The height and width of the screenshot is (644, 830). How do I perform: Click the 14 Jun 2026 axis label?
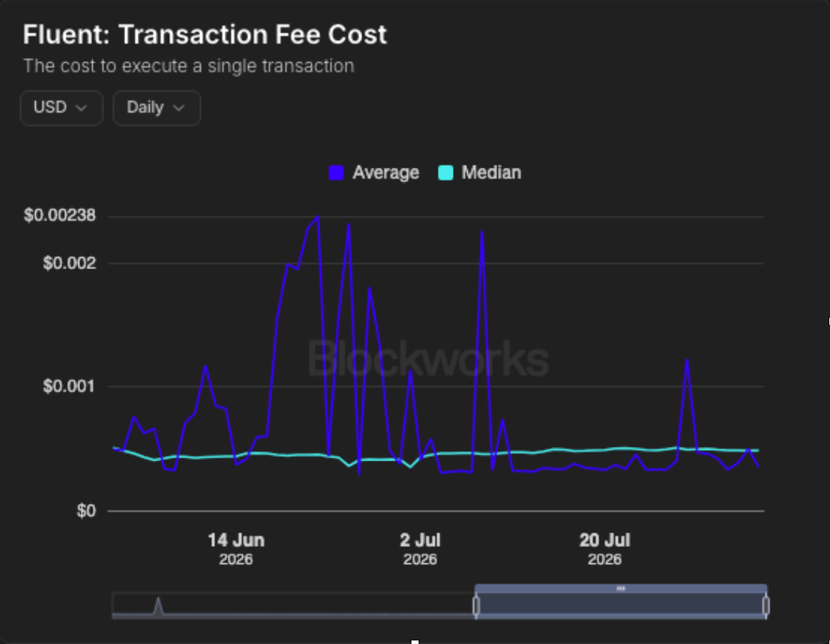coord(236,549)
